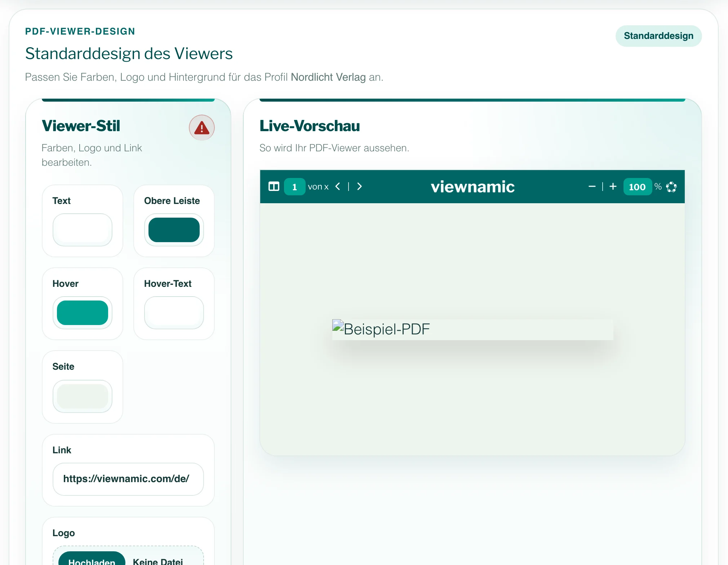728x565 pixels.
Task: Go to previous page chevron
Action: pyautogui.click(x=338, y=186)
